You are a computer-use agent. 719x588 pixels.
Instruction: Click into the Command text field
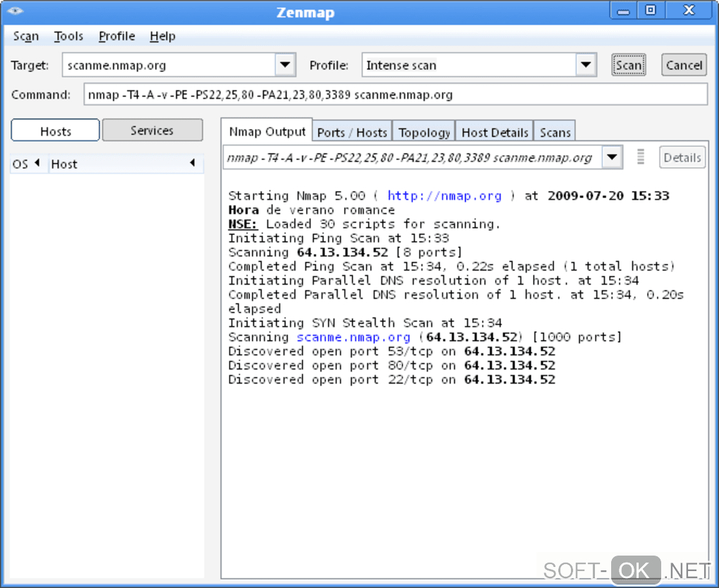tap(395, 94)
